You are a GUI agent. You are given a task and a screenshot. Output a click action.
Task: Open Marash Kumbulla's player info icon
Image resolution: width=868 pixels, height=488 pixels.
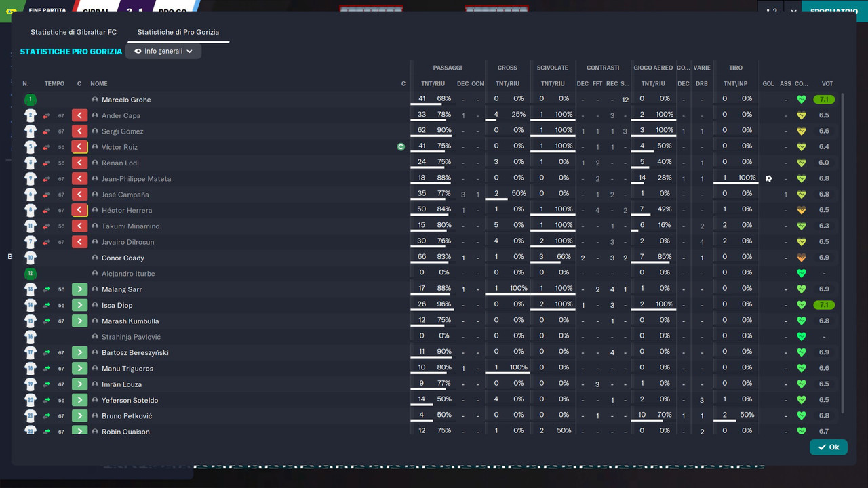pyautogui.click(x=95, y=321)
